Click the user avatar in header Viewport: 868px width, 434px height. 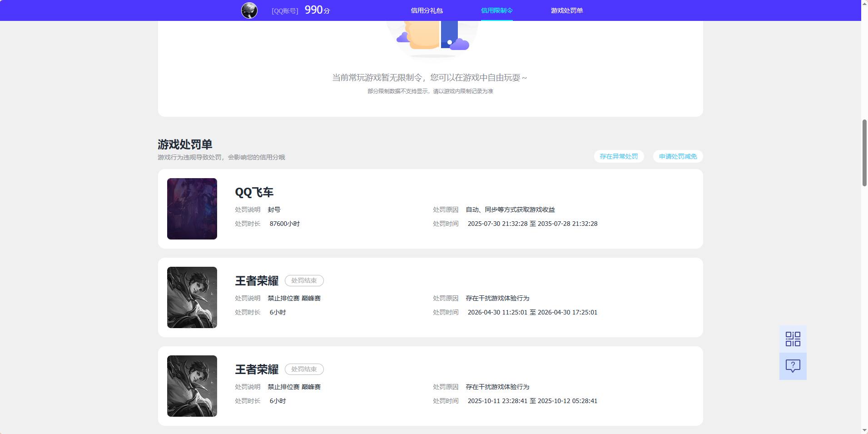tap(249, 10)
